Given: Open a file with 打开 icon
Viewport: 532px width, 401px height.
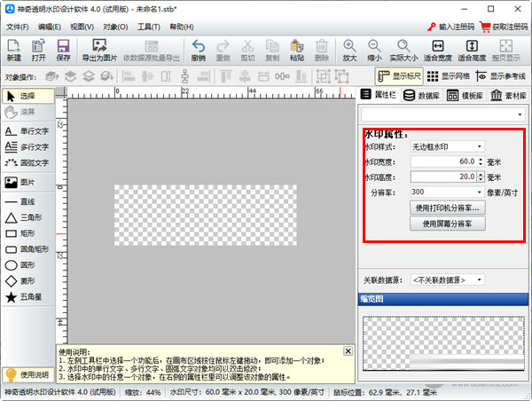Looking at the screenshot, I should click(x=38, y=50).
